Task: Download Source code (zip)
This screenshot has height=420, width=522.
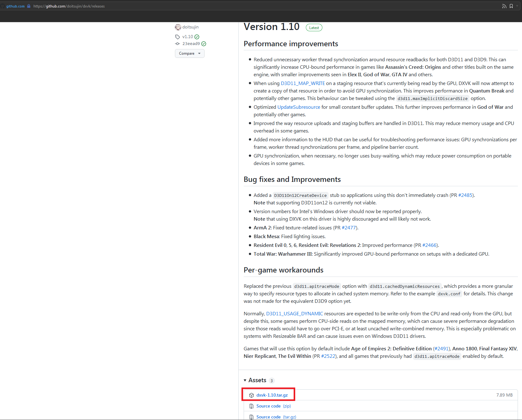Action: click(x=274, y=406)
